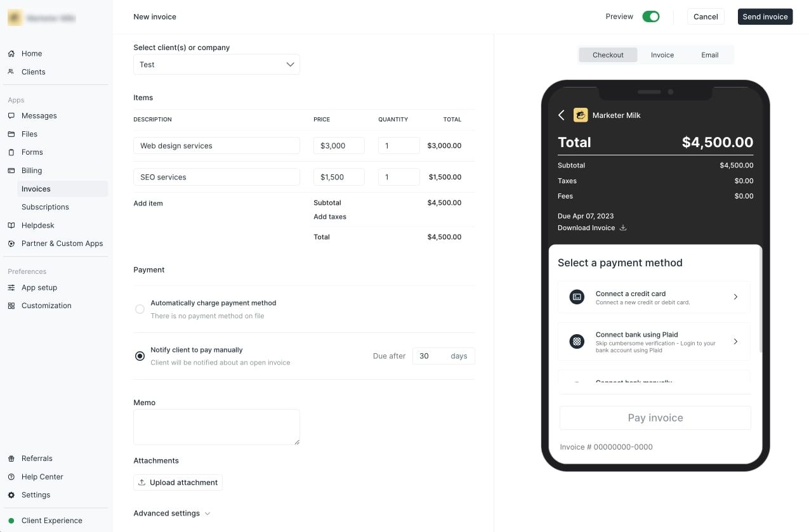
Task: Expand the Advanced settings section
Action: click(x=171, y=513)
